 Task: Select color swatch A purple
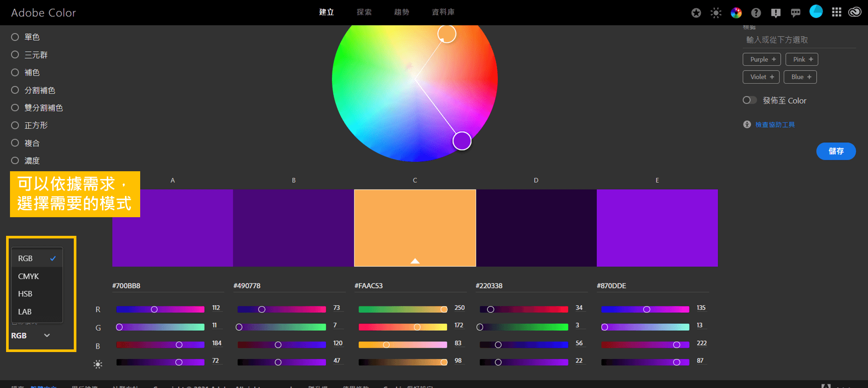click(173, 228)
